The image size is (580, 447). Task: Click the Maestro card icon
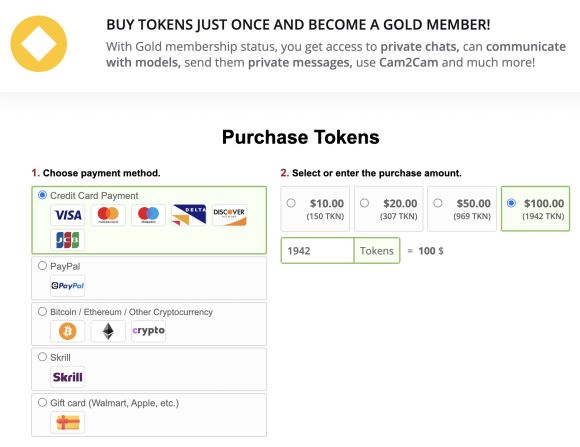(x=148, y=215)
